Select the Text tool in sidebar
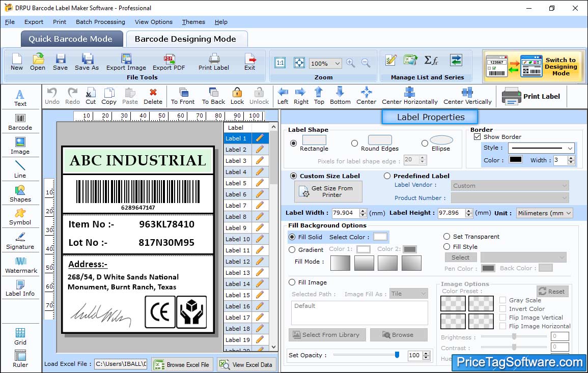The height and width of the screenshot is (373, 588). (20, 98)
